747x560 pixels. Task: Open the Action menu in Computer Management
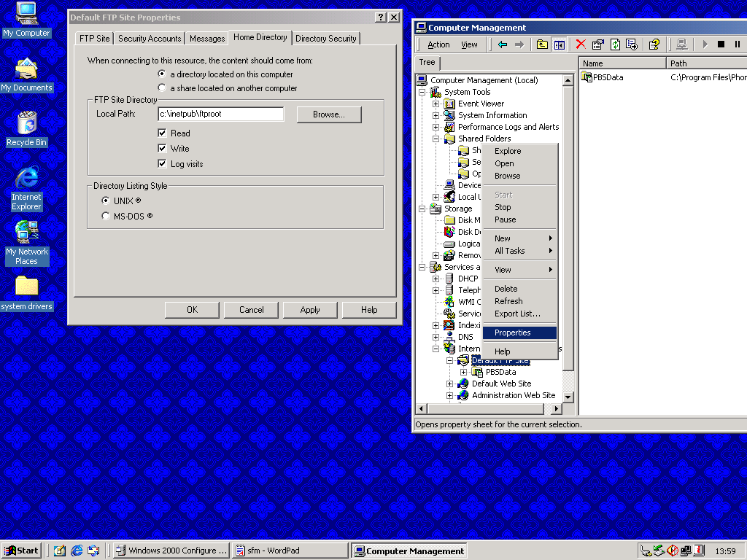coord(438,44)
